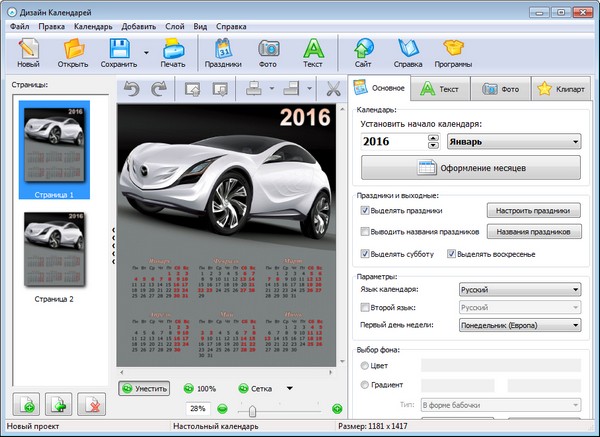
Task: Open the Справка menu in menu bar
Action: pos(231,26)
